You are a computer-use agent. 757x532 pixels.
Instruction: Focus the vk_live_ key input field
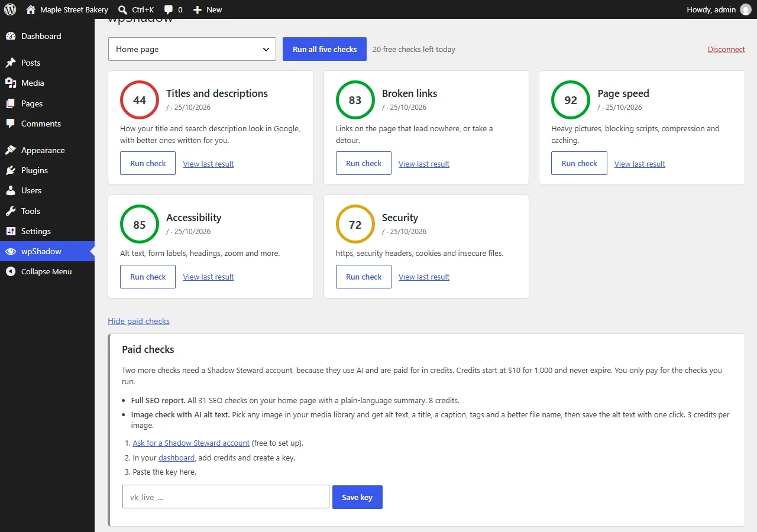226,497
